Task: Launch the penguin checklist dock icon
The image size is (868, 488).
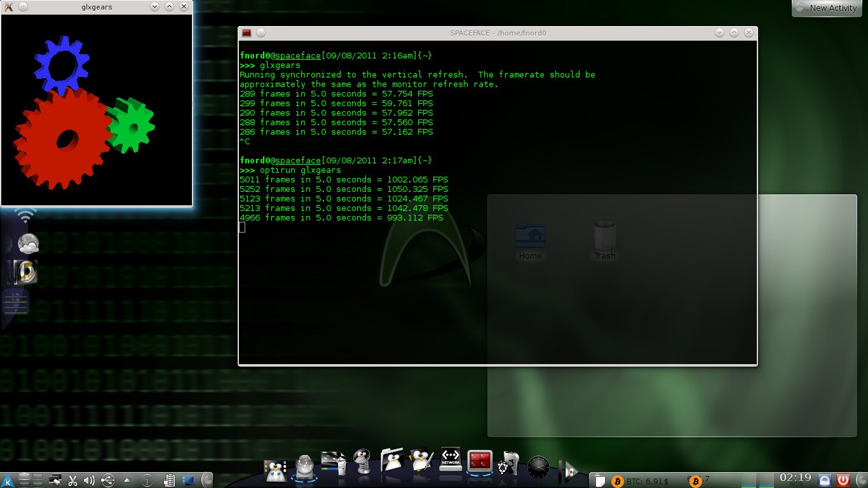Action: [x=275, y=471]
